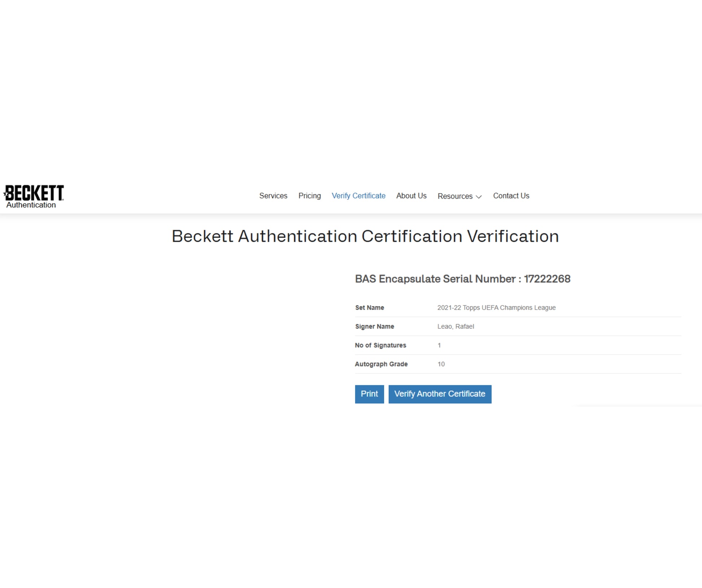The width and height of the screenshot is (702, 588).
Task: Click the Beckett Authentication logo
Action: point(34,196)
